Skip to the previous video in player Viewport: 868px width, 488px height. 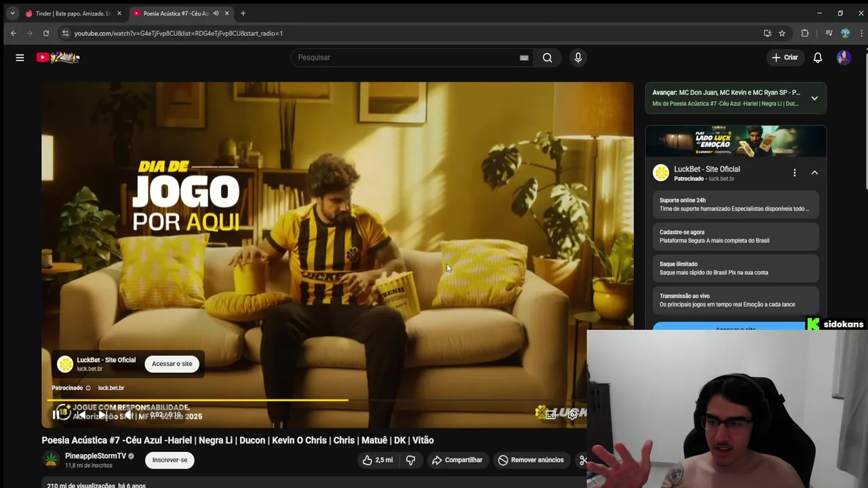click(x=80, y=415)
